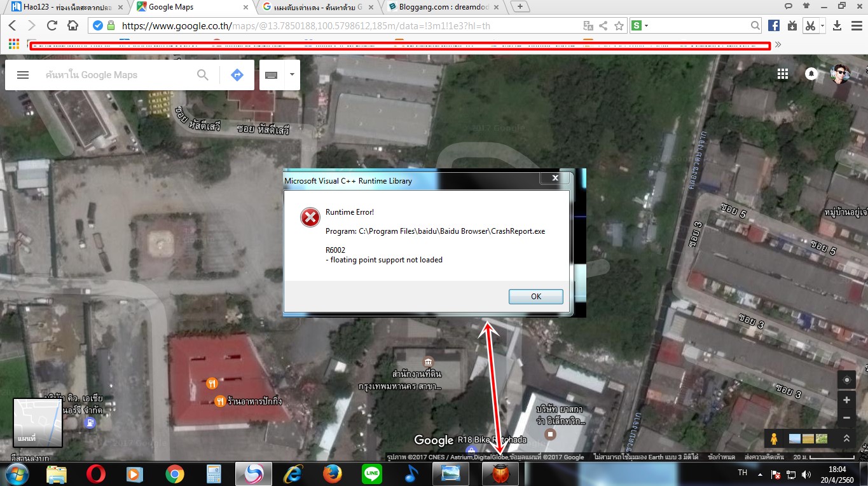Click the translate page icon in address bar

tap(589, 26)
